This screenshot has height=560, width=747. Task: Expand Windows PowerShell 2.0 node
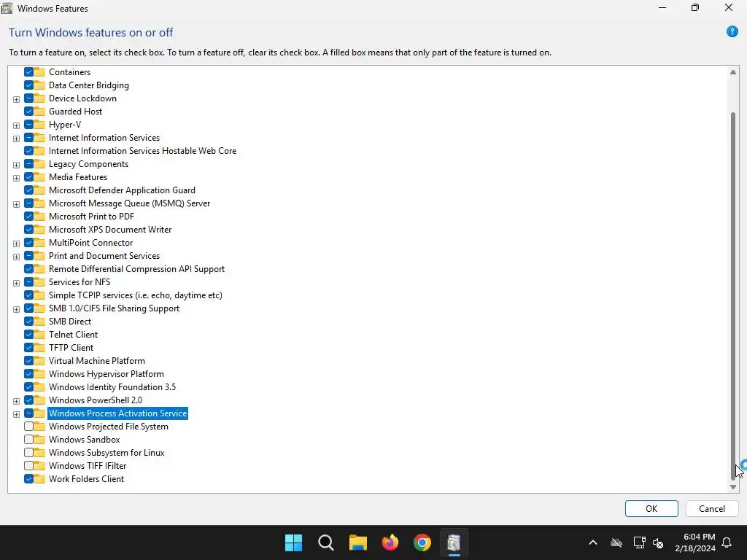point(16,401)
